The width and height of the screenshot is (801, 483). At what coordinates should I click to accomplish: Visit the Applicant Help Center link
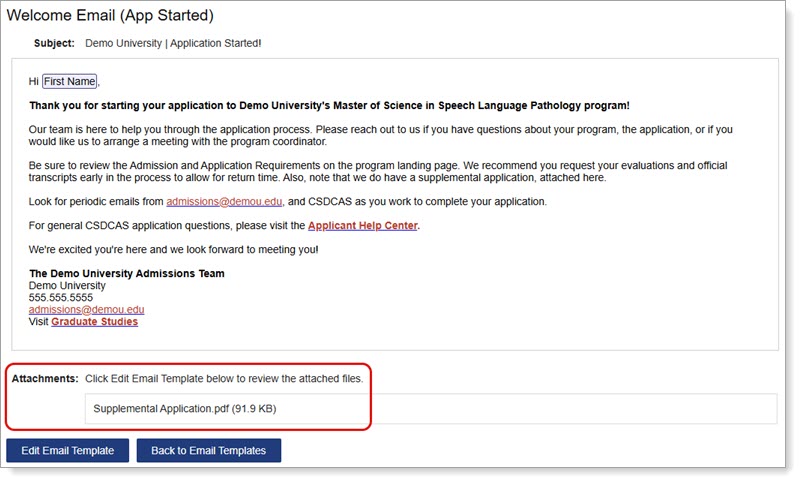pos(363,226)
